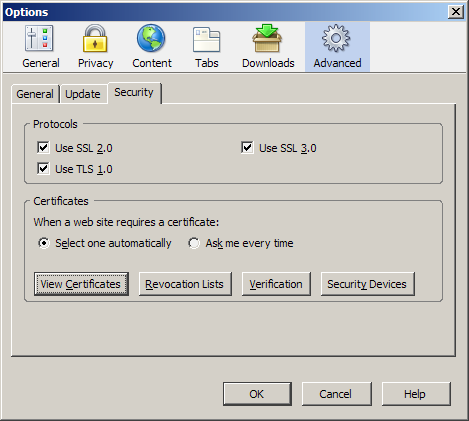Choose Select one automatically radio option
The width and height of the screenshot is (469, 421).
(44, 243)
